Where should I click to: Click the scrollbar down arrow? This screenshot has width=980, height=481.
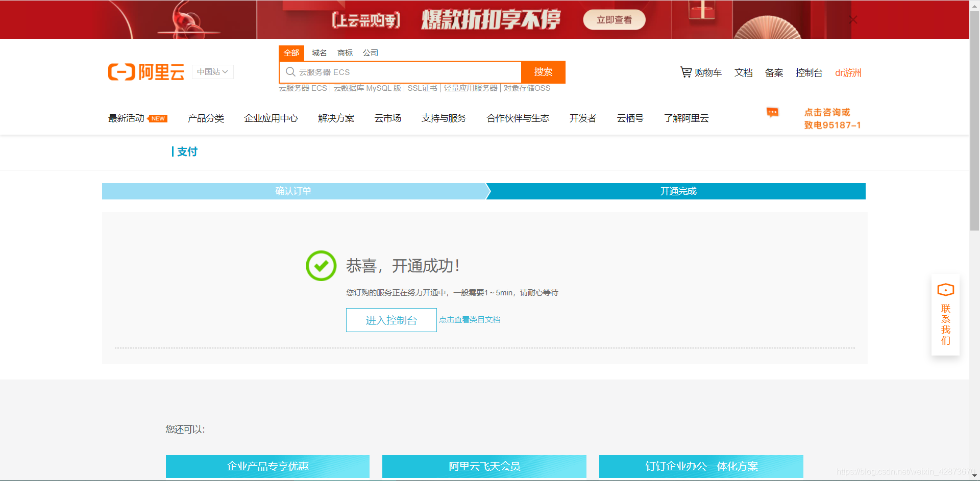(975, 476)
